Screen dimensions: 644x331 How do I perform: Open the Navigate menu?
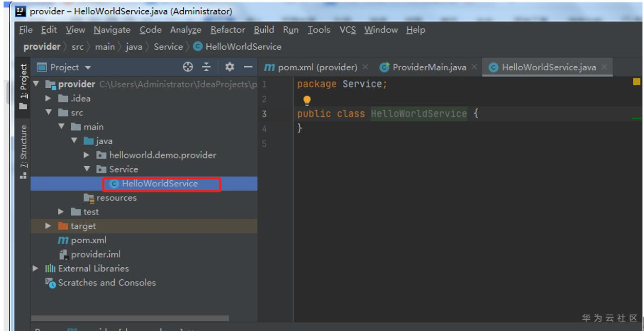coord(112,30)
